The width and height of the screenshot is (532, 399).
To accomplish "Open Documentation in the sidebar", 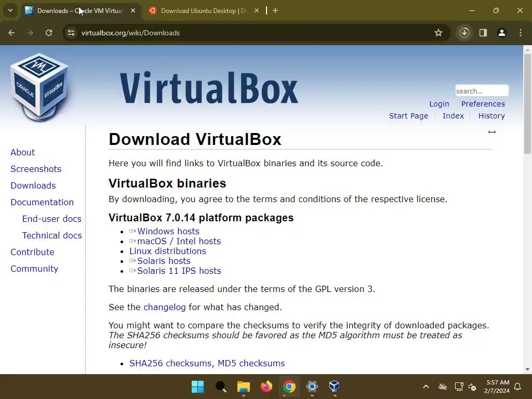I will [x=42, y=202].
